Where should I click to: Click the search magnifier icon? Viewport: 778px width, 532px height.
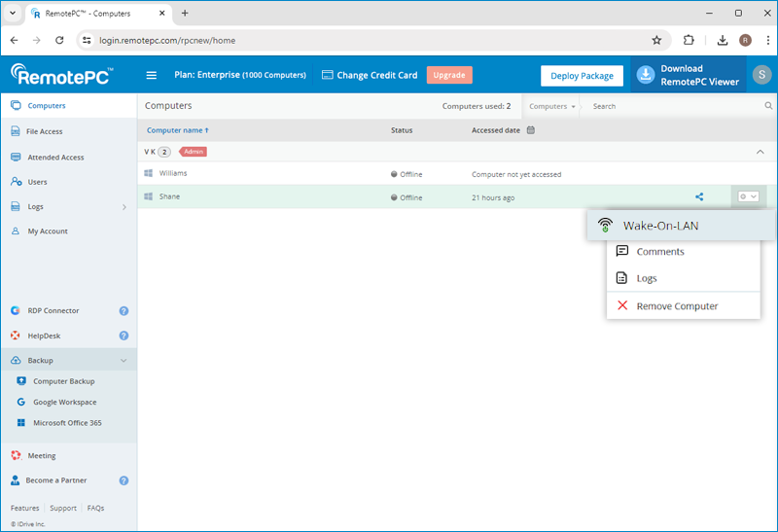tap(767, 106)
